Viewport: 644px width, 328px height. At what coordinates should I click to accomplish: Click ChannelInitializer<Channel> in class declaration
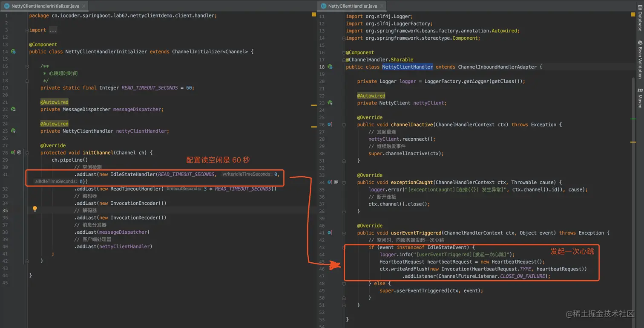click(210, 52)
